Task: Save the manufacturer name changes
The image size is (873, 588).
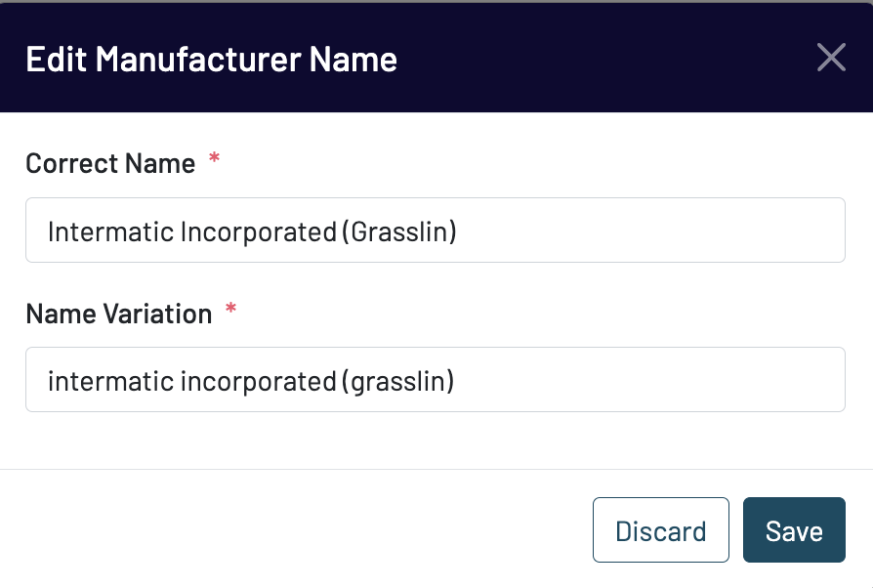Action: 794,530
